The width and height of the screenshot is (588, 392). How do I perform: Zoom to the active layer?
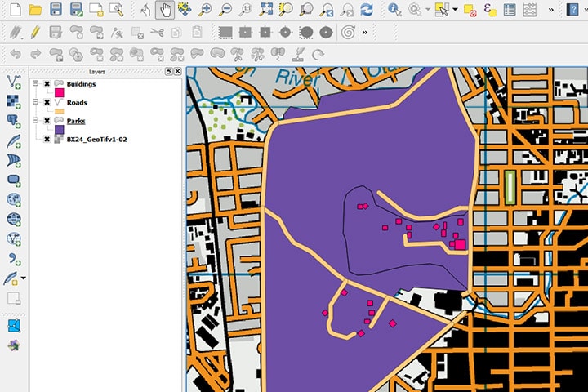point(306,10)
